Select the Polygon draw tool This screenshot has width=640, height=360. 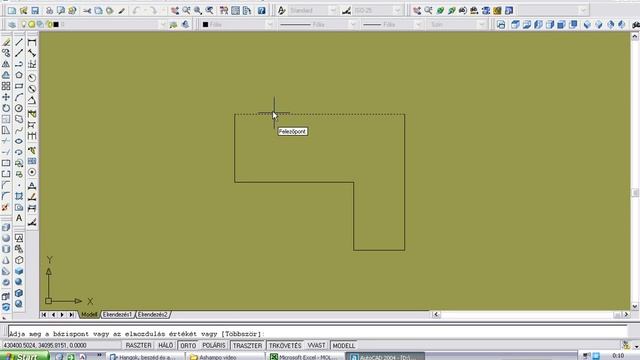(19, 75)
